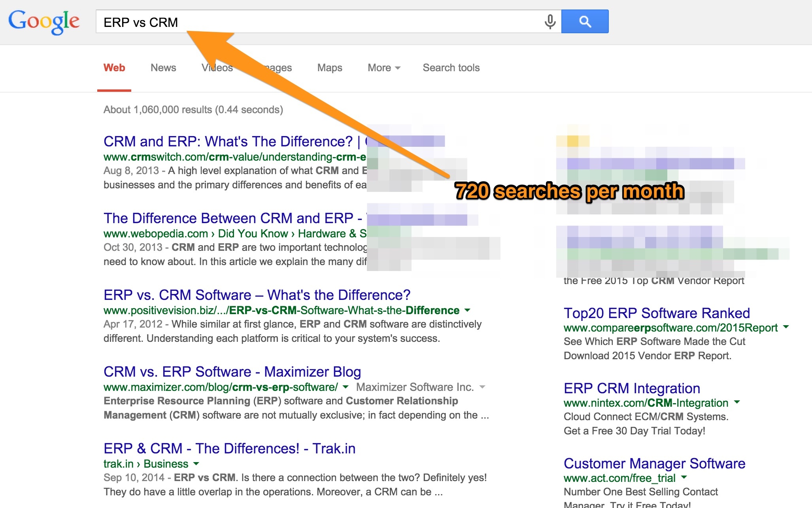
Task: Open Top20 ERP Software Ranked ad
Action: tap(656, 313)
